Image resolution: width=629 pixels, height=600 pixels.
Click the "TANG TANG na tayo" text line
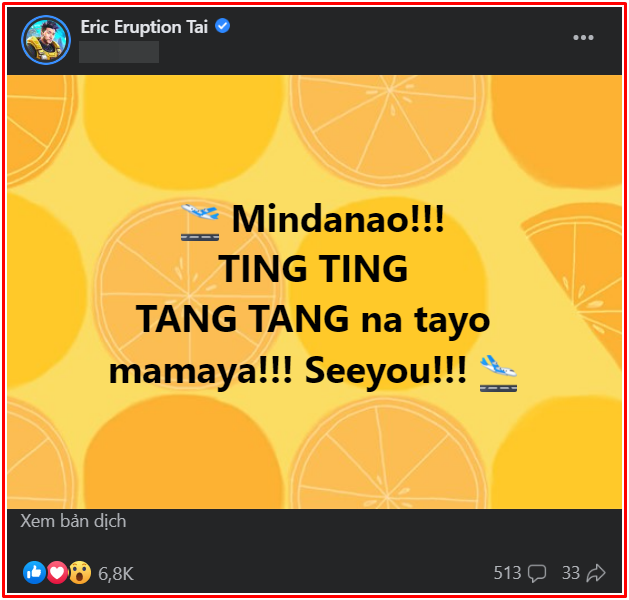[313, 319]
